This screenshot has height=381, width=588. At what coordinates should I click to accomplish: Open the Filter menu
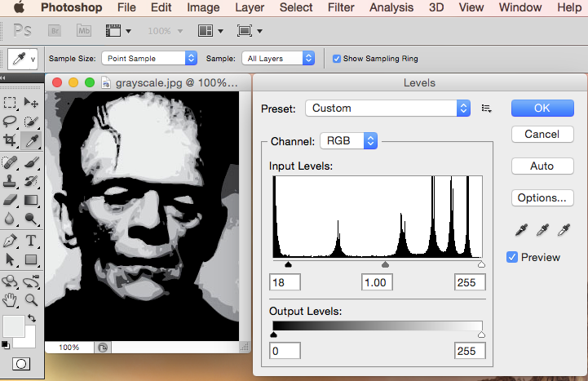click(x=342, y=7)
